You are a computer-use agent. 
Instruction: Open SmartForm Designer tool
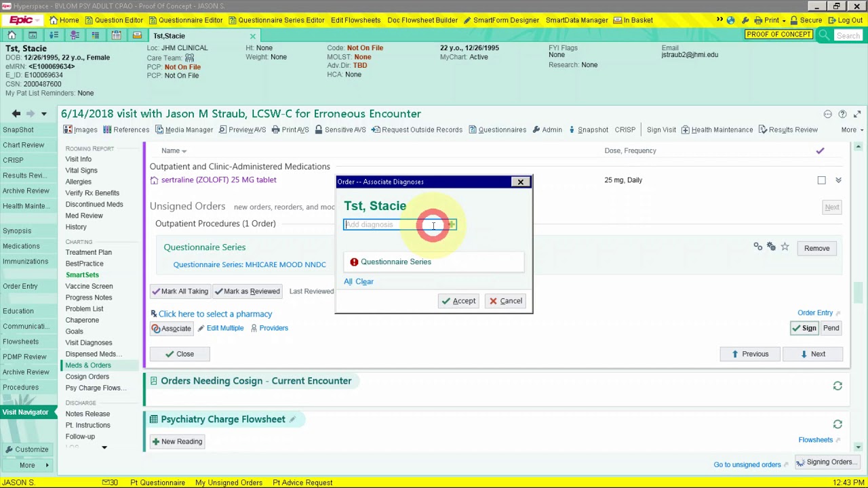pyautogui.click(x=500, y=20)
